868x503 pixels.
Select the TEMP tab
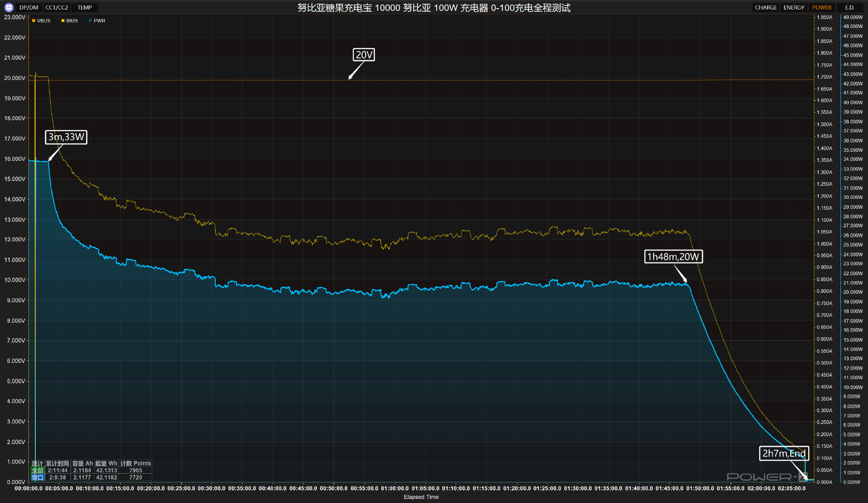tap(85, 8)
